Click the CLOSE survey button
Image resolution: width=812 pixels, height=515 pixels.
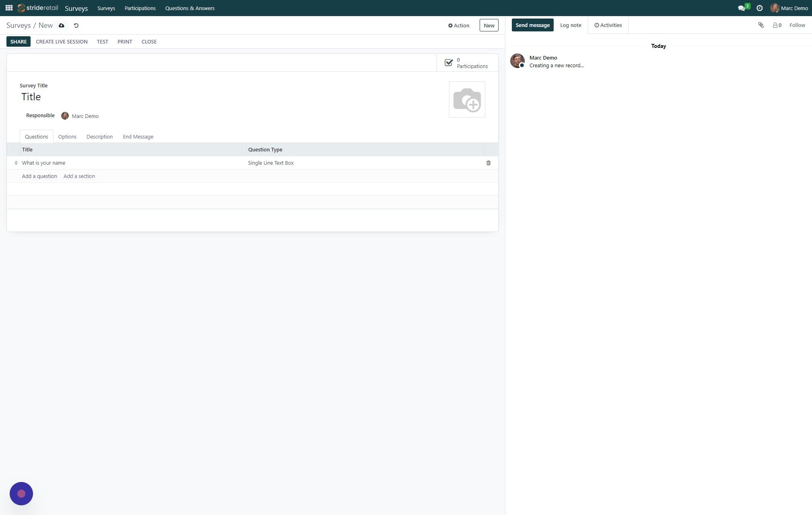click(149, 41)
